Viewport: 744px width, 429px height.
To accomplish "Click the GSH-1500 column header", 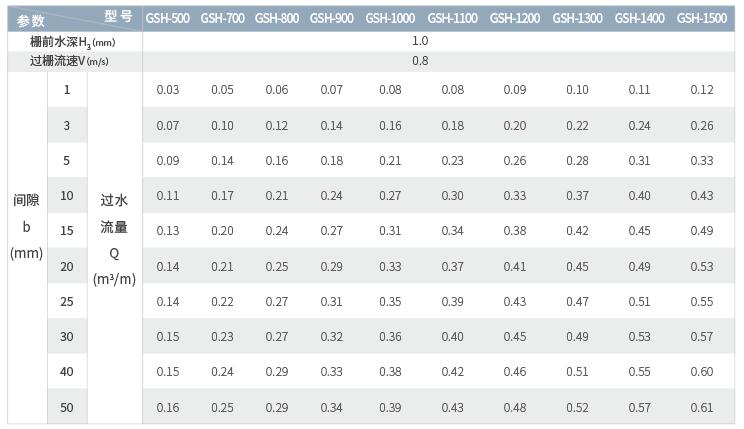I will [x=702, y=19].
